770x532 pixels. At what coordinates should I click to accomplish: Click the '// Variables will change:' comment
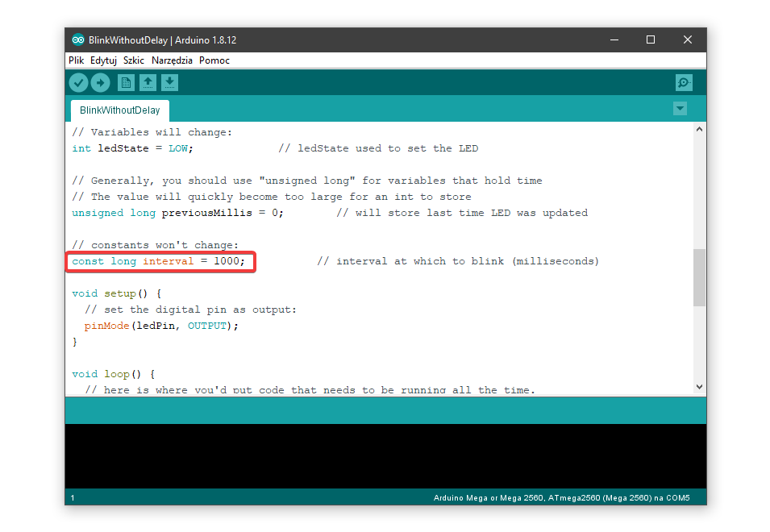point(152,132)
